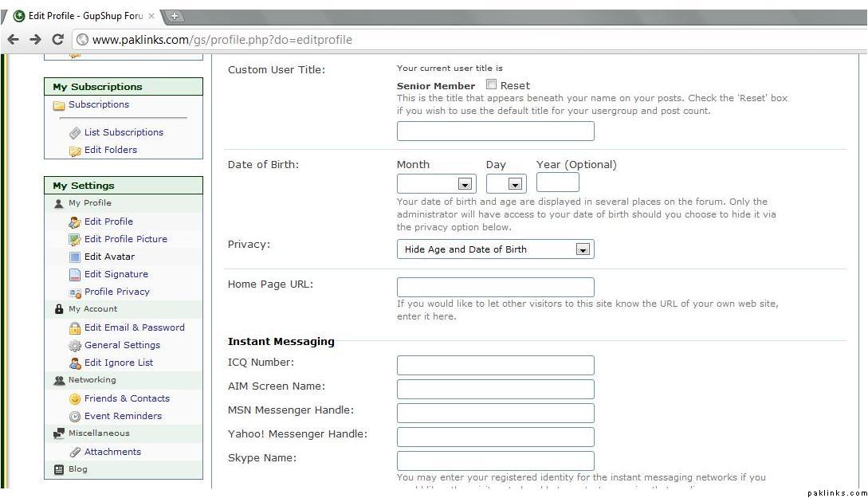Click the Home Page URL input field
Image resolution: width=868 pixels, height=498 pixels.
(x=495, y=287)
